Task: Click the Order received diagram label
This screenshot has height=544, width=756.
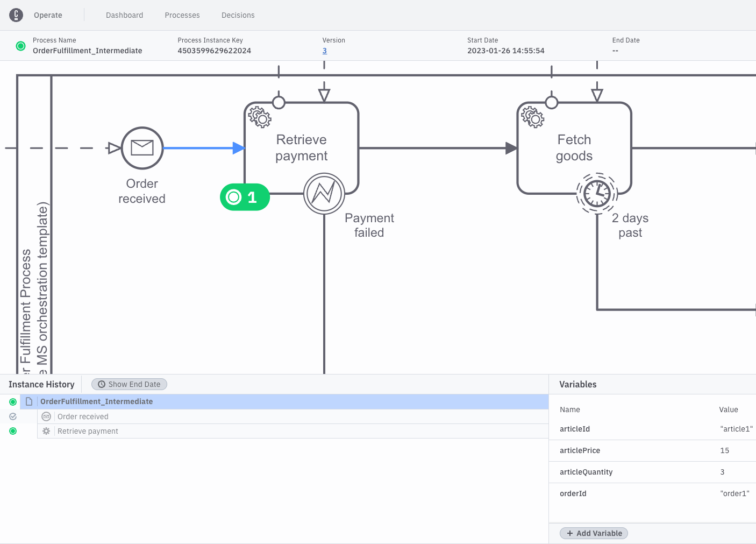Action: pyautogui.click(x=142, y=191)
